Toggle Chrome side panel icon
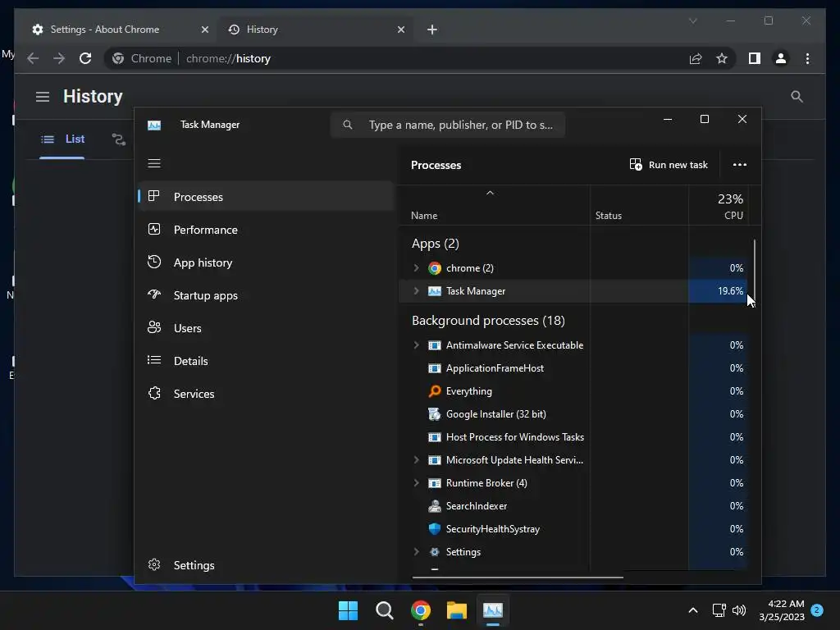 pos(755,58)
